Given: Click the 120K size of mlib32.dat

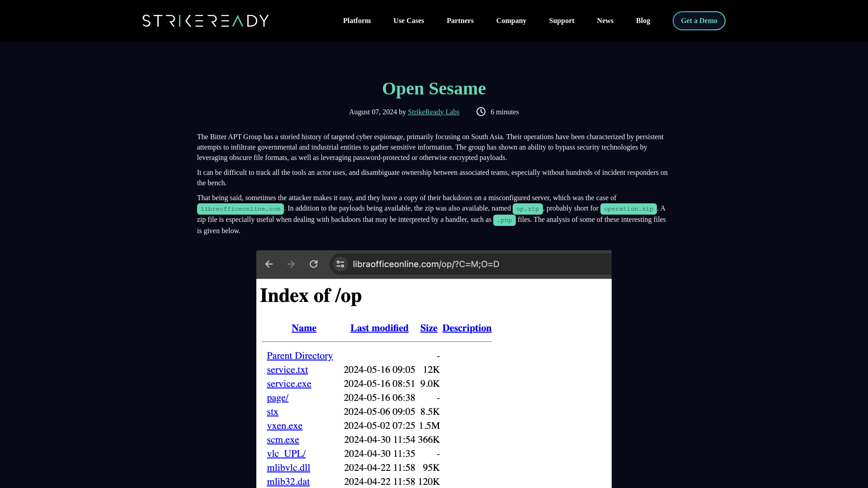Looking at the screenshot, I should click(x=429, y=482).
